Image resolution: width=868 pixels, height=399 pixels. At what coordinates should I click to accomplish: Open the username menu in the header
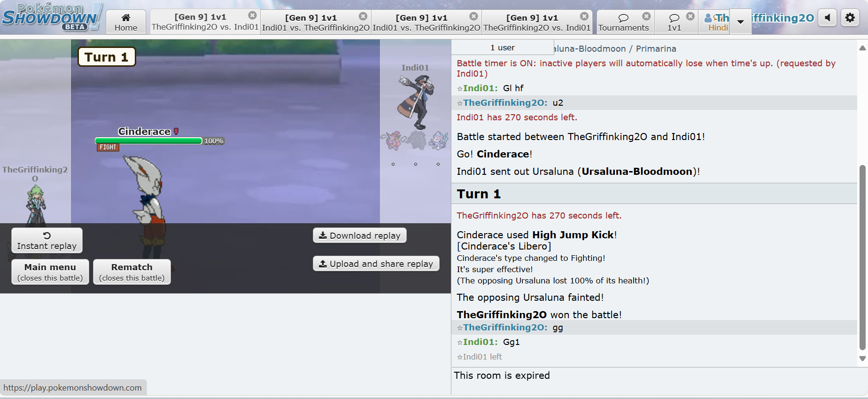point(783,18)
